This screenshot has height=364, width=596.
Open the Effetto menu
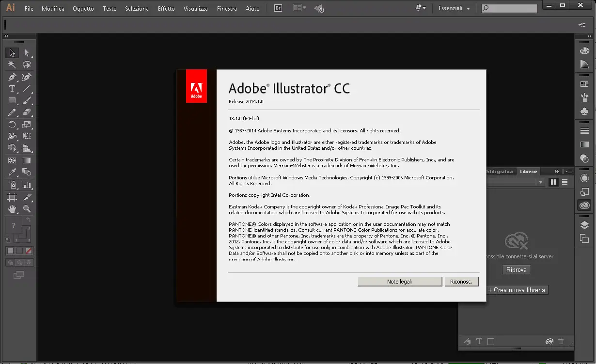click(166, 9)
